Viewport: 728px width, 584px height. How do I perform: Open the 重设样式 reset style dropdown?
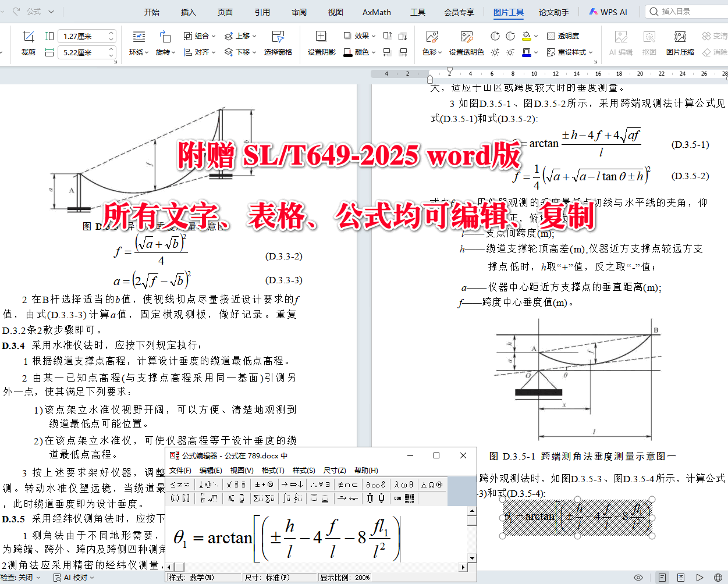tap(570, 52)
